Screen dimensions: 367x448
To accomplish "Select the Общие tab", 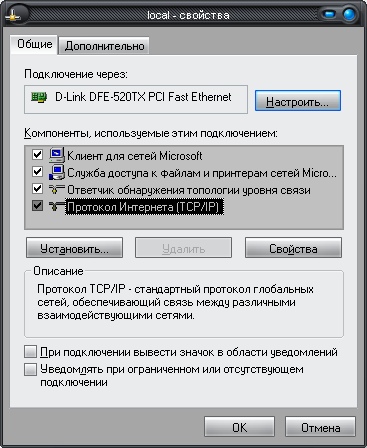I will pos(34,44).
